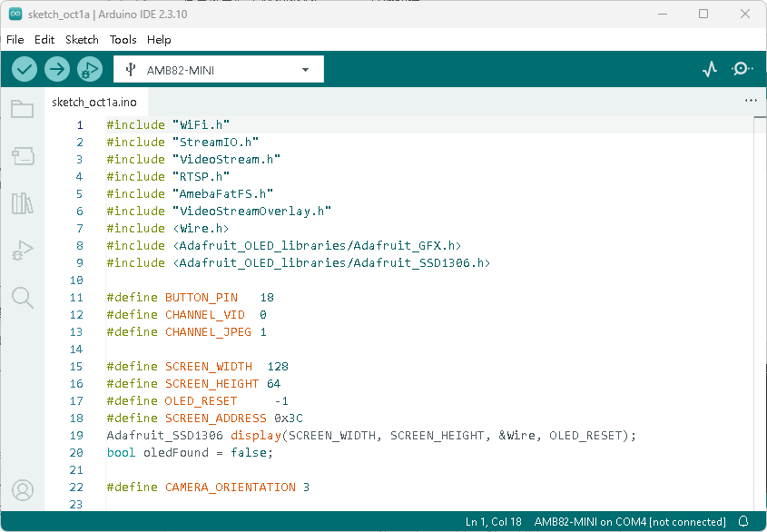This screenshot has width=767, height=532.
Task: Click line number 14 in the gutter
Action: [76, 349]
